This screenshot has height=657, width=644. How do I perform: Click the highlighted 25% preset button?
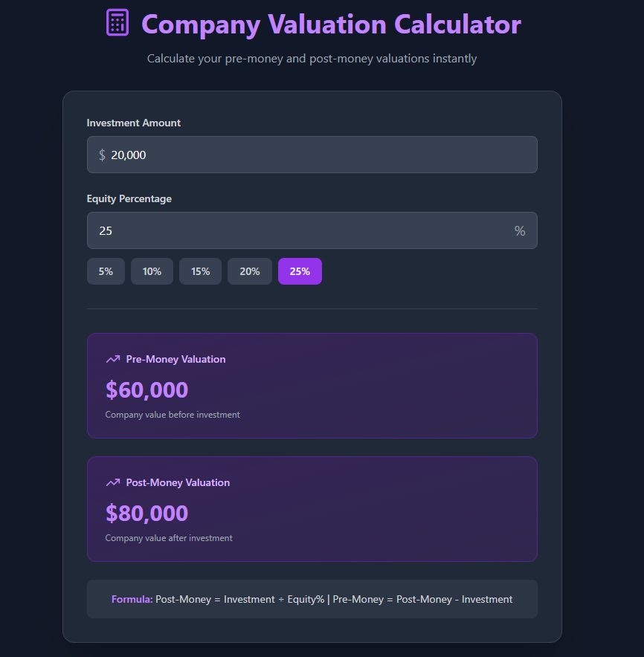click(x=300, y=271)
